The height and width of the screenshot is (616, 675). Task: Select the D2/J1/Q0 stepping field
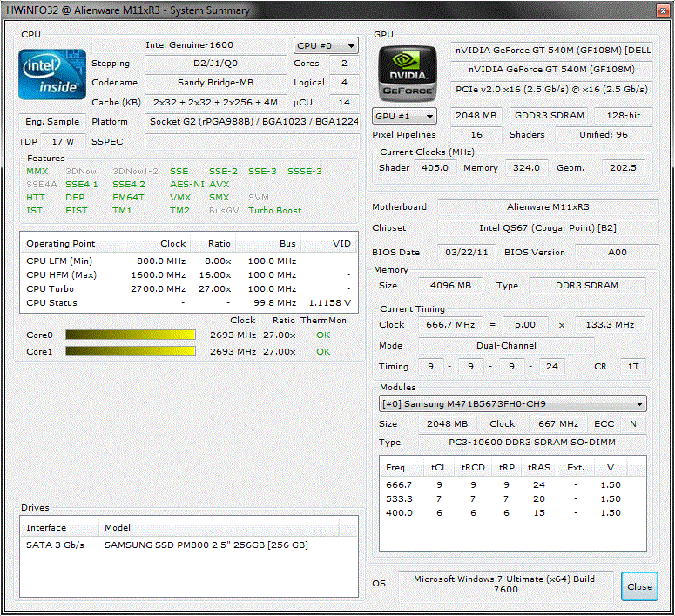[216, 64]
